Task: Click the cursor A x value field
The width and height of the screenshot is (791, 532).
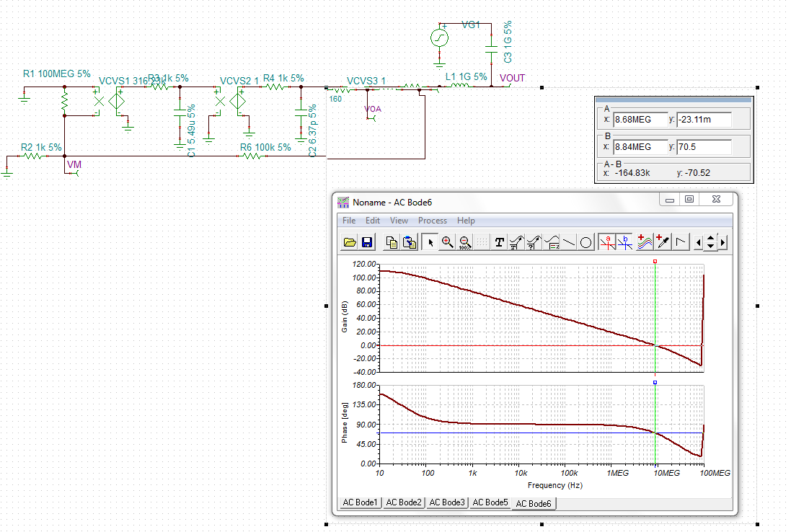Action: (639, 120)
